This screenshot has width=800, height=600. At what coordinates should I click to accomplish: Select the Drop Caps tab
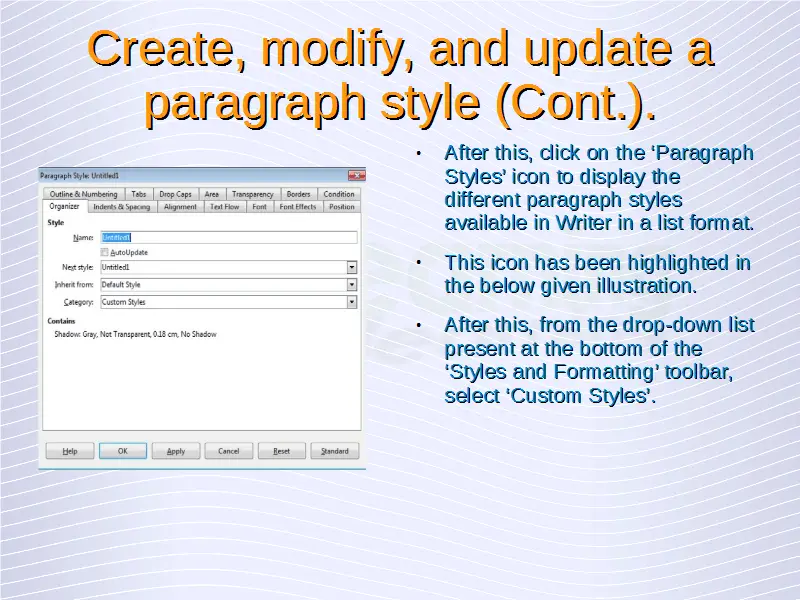[176, 194]
